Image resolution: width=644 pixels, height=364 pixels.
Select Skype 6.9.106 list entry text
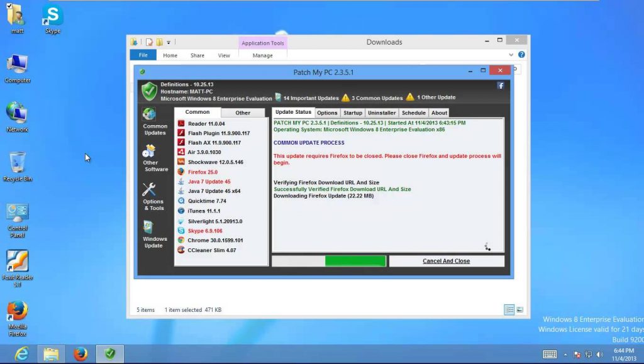(205, 231)
